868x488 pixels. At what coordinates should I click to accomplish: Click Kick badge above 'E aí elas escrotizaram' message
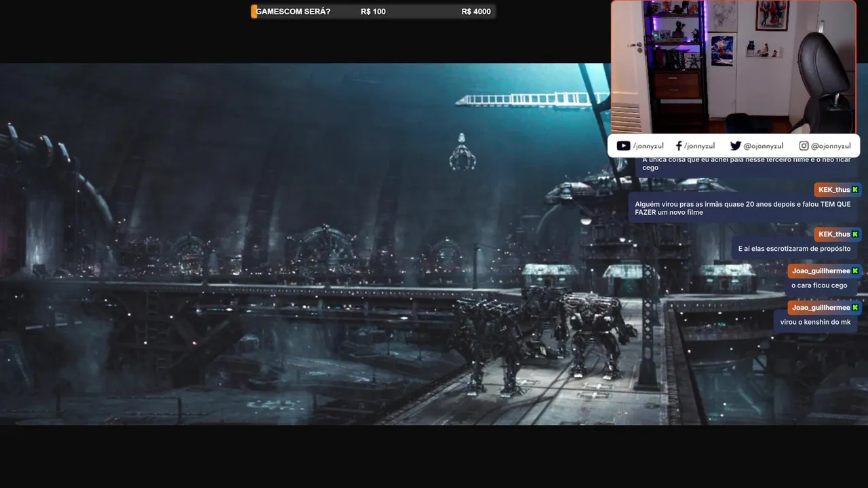coord(855,235)
